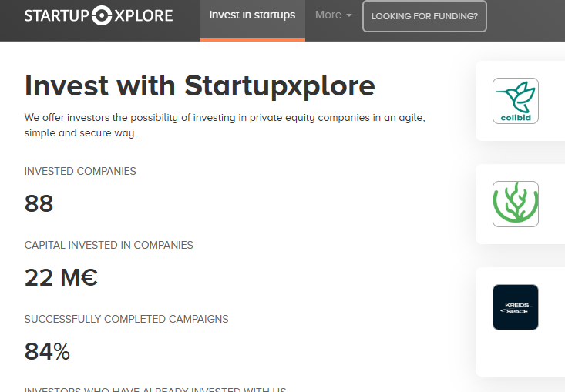Click the Startupxplore circular eye logo icon

(x=102, y=15)
